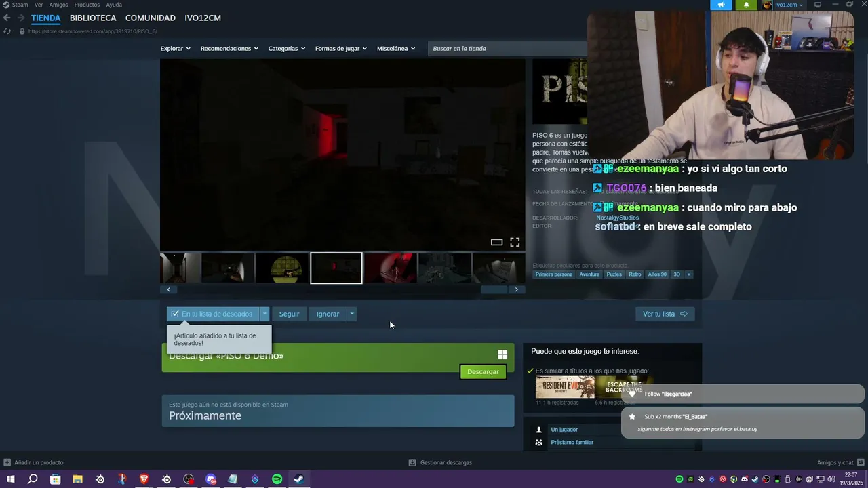Viewport: 868px width, 488px height.
Task: Select the yellow circular screenshot thumbnail
Action: click(282, 268)
